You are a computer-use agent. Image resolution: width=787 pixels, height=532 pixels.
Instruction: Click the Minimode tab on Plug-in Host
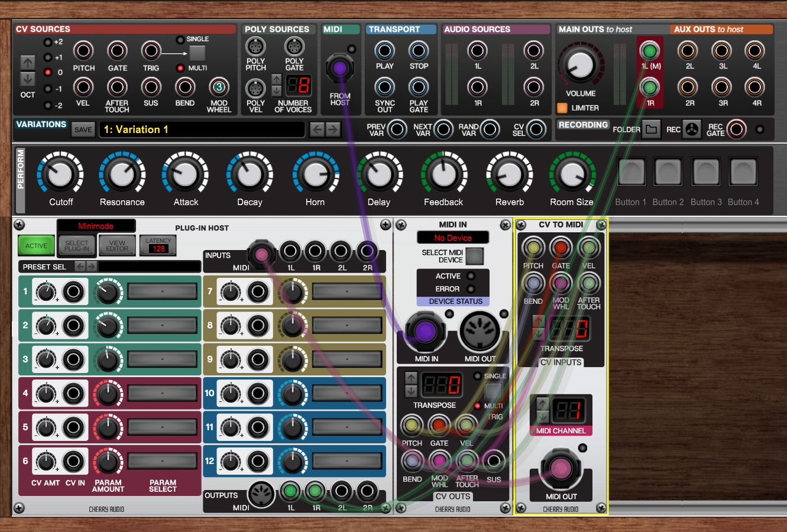click(96, 226)
